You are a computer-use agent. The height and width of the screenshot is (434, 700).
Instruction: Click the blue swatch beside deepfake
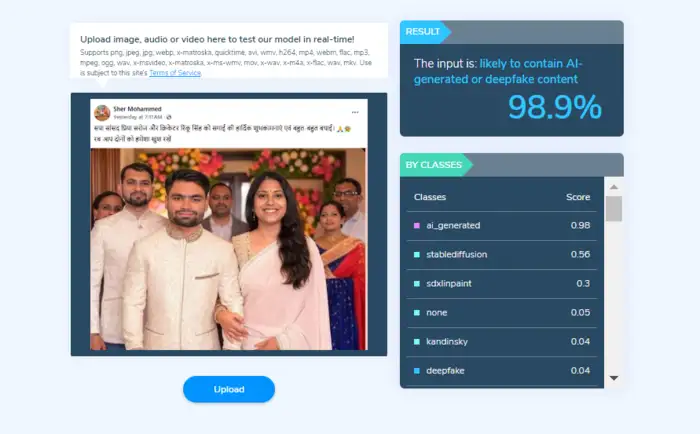(417, 371)
